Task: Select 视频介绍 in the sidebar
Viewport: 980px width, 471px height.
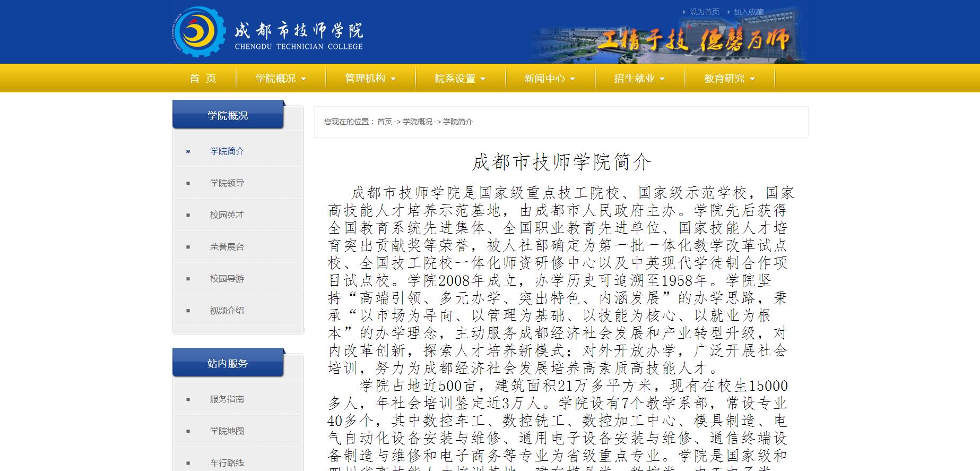Action: point(227,311)
